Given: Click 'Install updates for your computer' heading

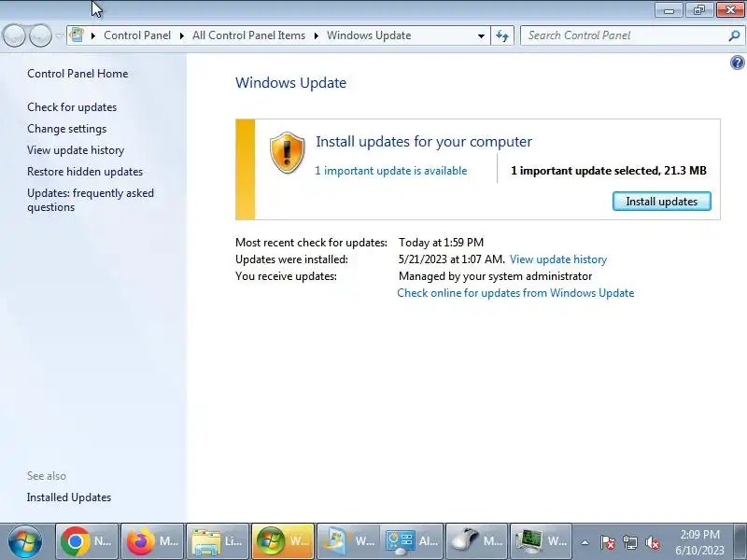Looking at the screenshot, I should click(424, 142).
